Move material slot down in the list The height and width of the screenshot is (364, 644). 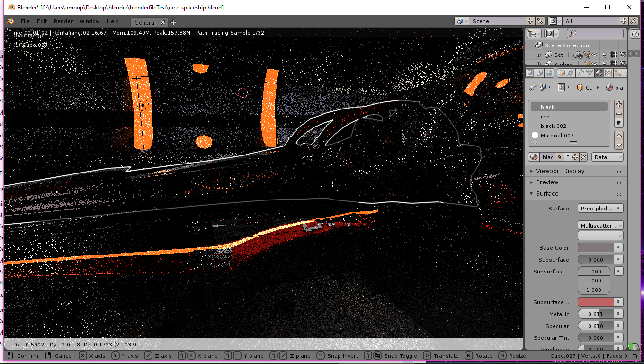pyautogui.click(x=618, y=145)
